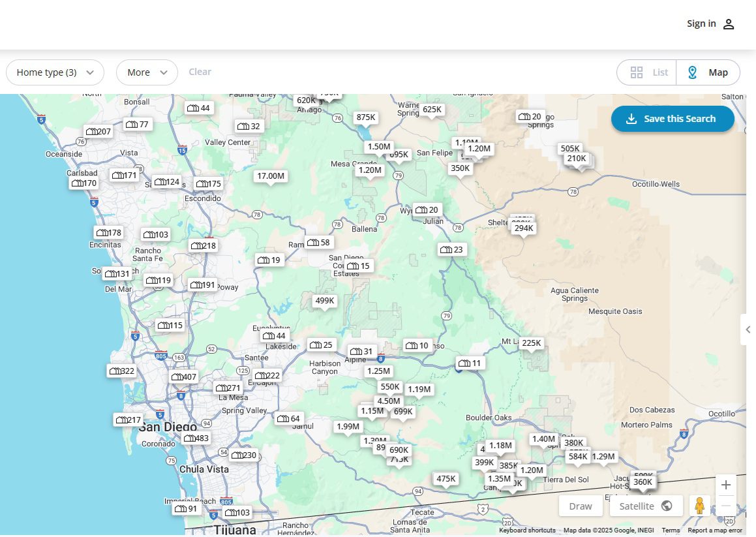Open the 271 homes cluster marker
This screenshot has height=537, width=756.
[228, 388]
